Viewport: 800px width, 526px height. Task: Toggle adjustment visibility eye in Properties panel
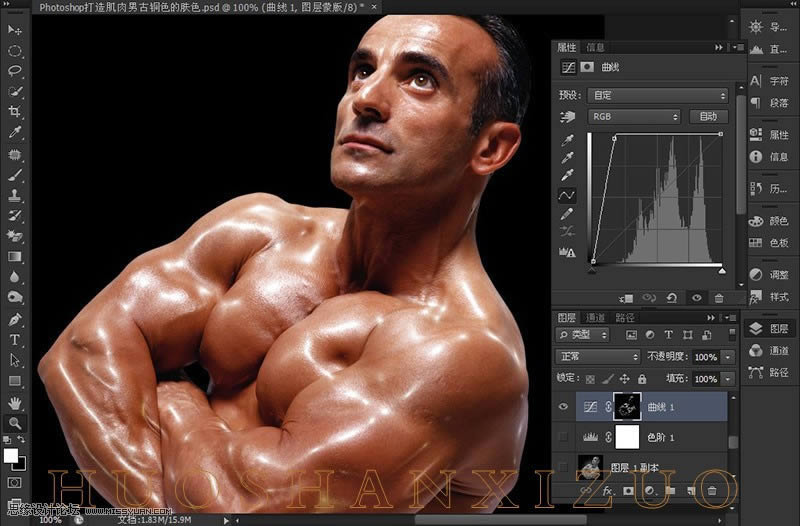pos(696,298)
